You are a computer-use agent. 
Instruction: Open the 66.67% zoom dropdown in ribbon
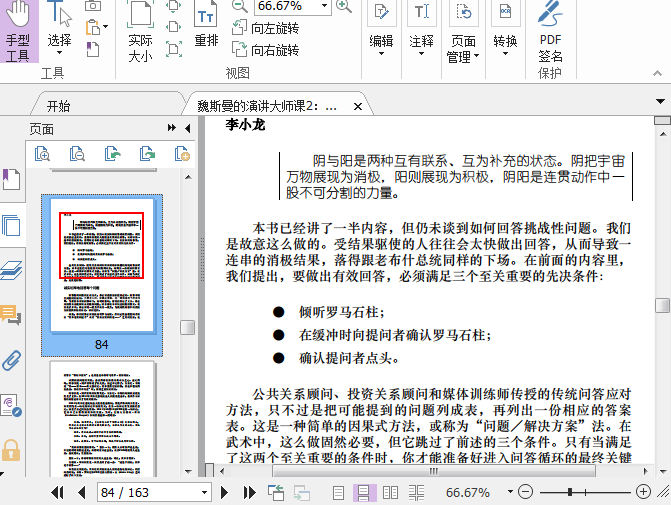[324, 6]
